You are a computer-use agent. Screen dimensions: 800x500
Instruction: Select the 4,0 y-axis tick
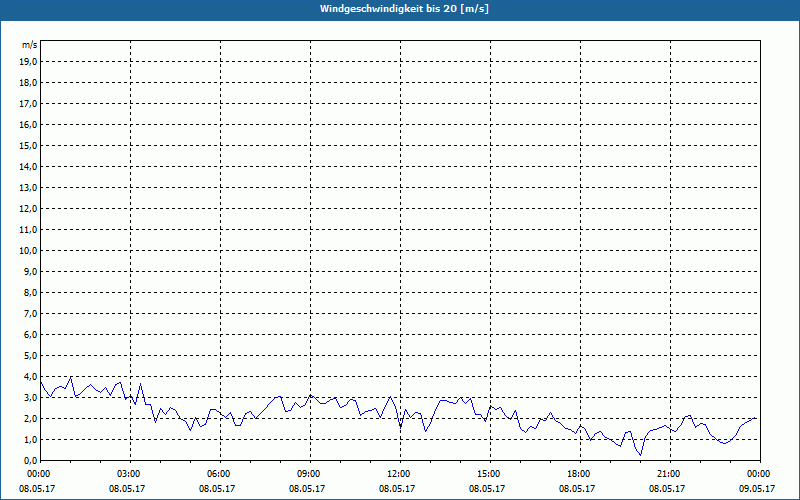tap(31, 377)
